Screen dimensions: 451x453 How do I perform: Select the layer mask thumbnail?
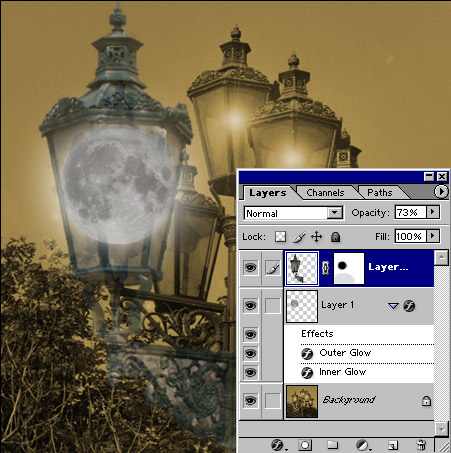pos(349,268)
